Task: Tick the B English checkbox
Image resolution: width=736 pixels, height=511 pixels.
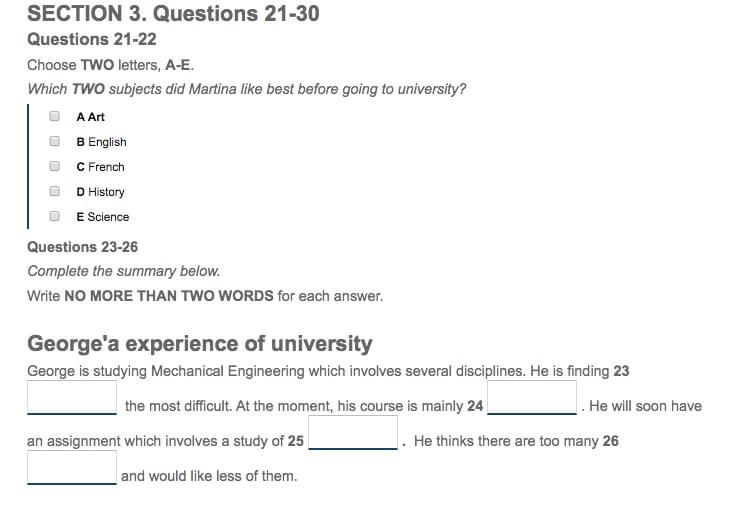Action: (x=54, y=141)
